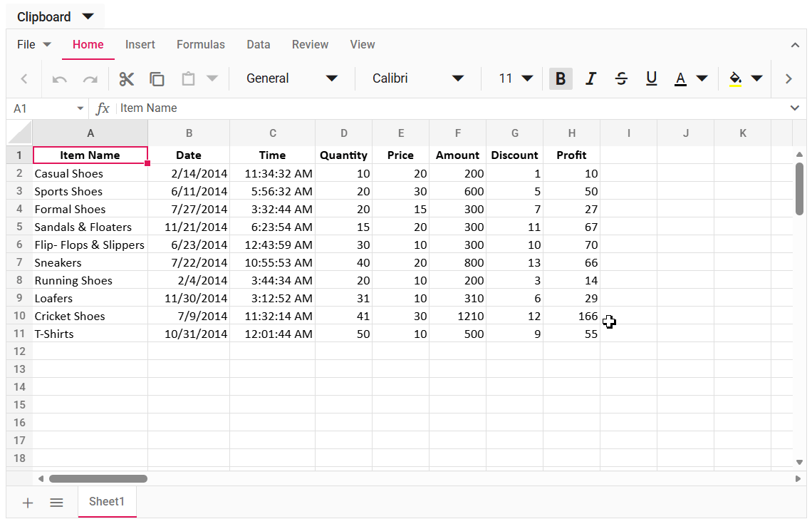Apply the red font color swatch
This screenshot has width=812, height=524.
[x=680, y=78]
